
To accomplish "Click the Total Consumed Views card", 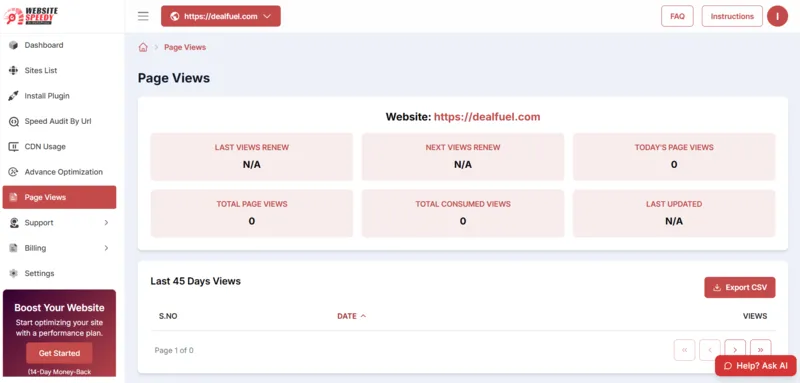I will 463,213.
